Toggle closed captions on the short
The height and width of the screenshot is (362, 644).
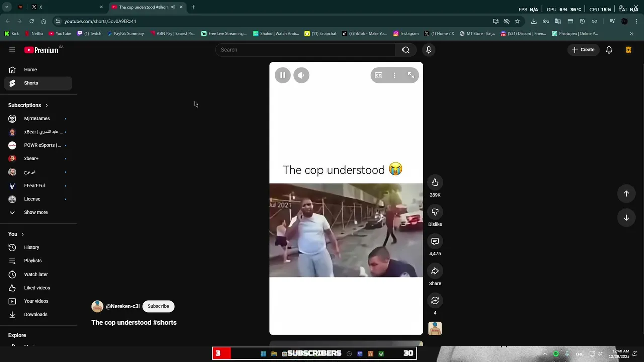pyautogui.click(x=379, y=75)
